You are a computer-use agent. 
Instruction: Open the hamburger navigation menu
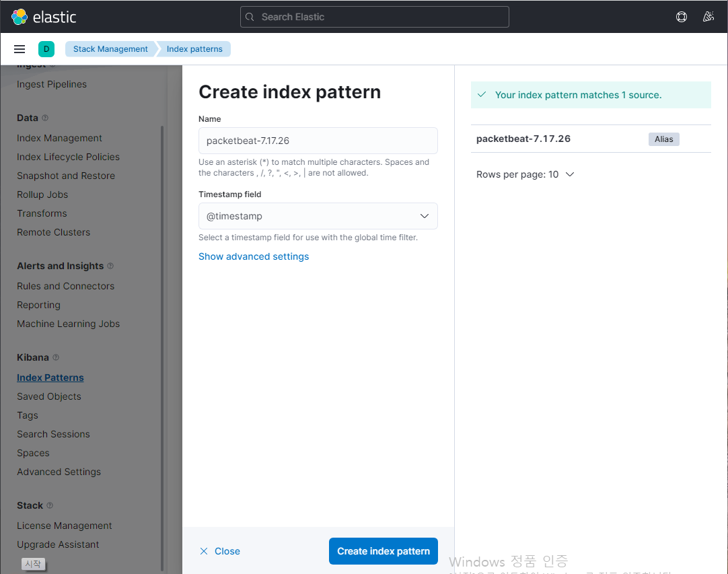[x=20, y=48]
